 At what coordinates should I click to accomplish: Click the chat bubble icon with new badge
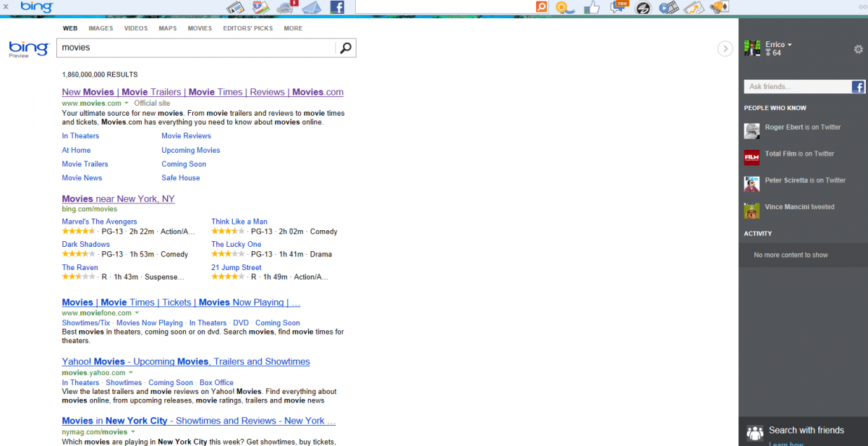(618, 8)
